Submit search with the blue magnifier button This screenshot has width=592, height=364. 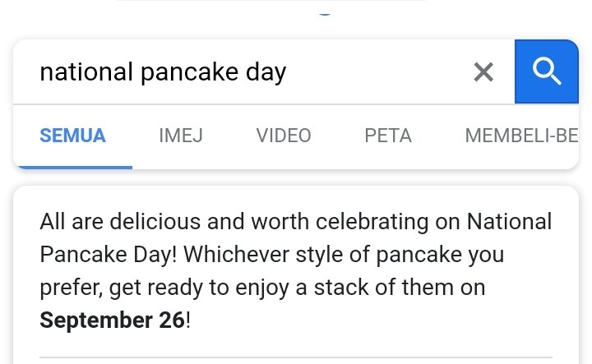[x=546, y=71]
